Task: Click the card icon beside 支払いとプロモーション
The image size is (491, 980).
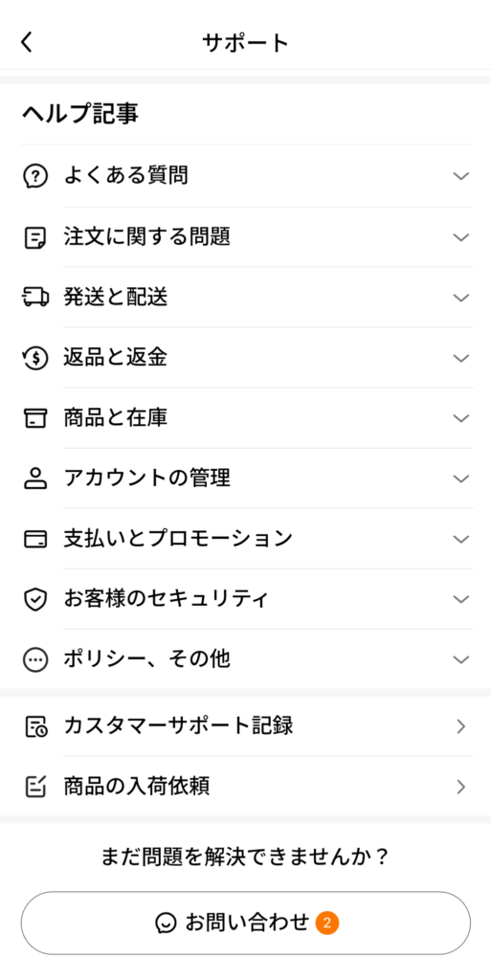Action: [35, 539]
